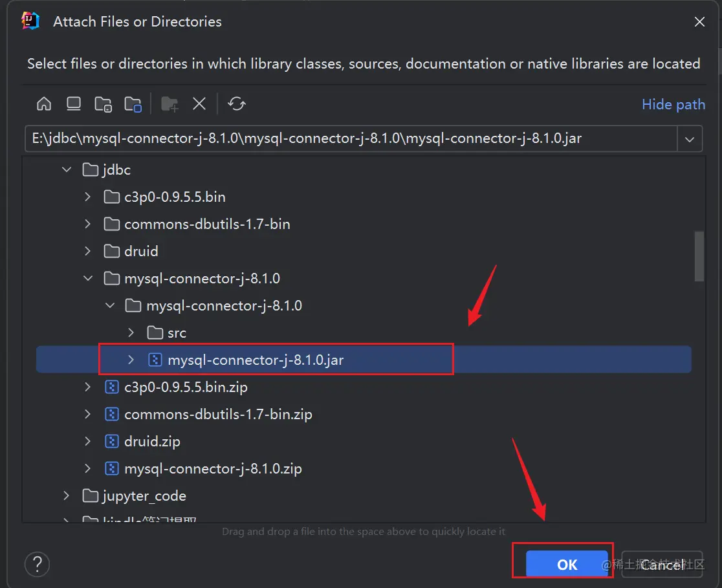Expand the src folder
This screenshot has height=588, width=722.
pyautogui.click(x=131, y=332)
